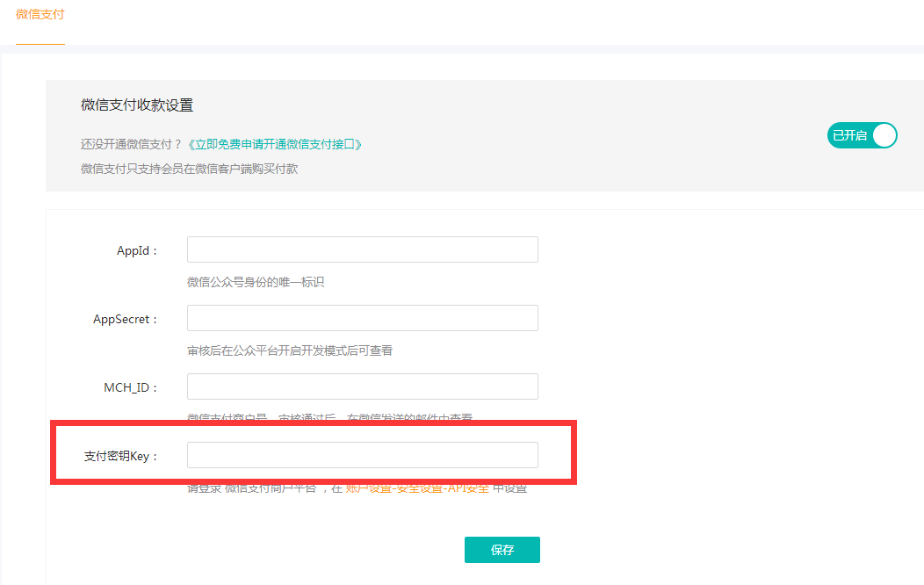Image resolution: width=924 pixels, height=585 pixels.
Task: Click the 微信支付只支持会员在微信客户端购买付款 note
Action: [190, 168]
